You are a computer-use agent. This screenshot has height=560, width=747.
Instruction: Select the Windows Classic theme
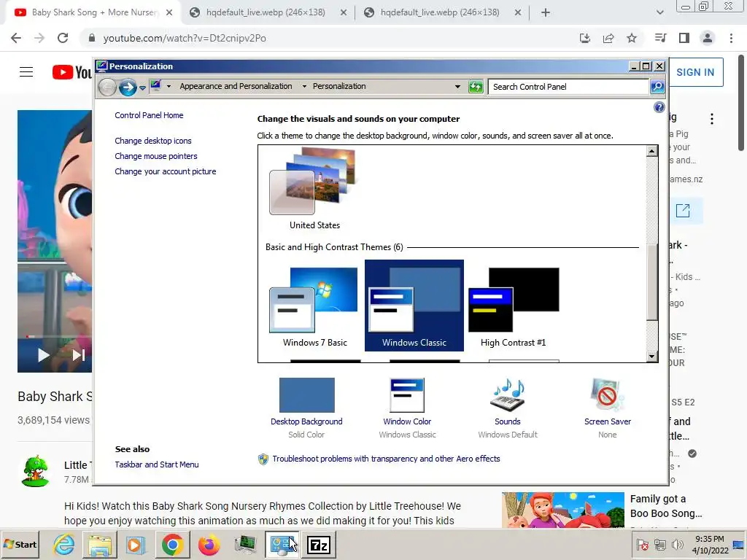tap(414, 306)
